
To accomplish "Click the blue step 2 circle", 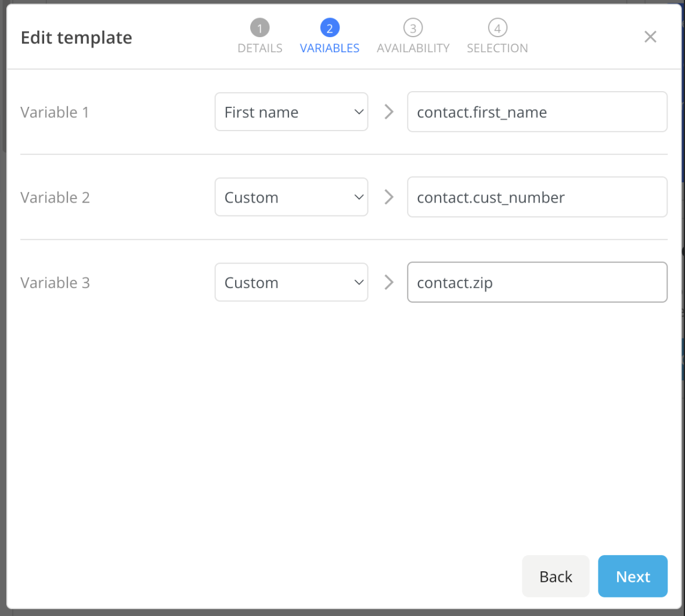I will coord(329,28).
